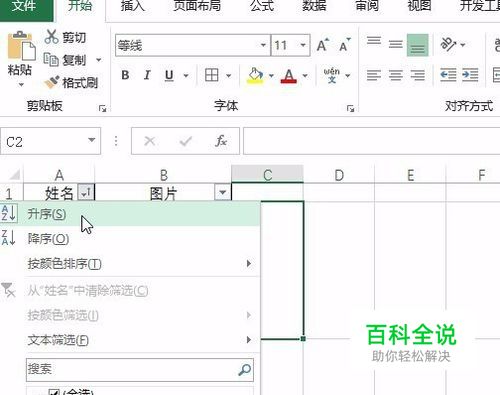This screenshot has height=395, width=500.
Task: Switch to the 公式 tab
Action: pyautogui.click(x=262, y=6)
